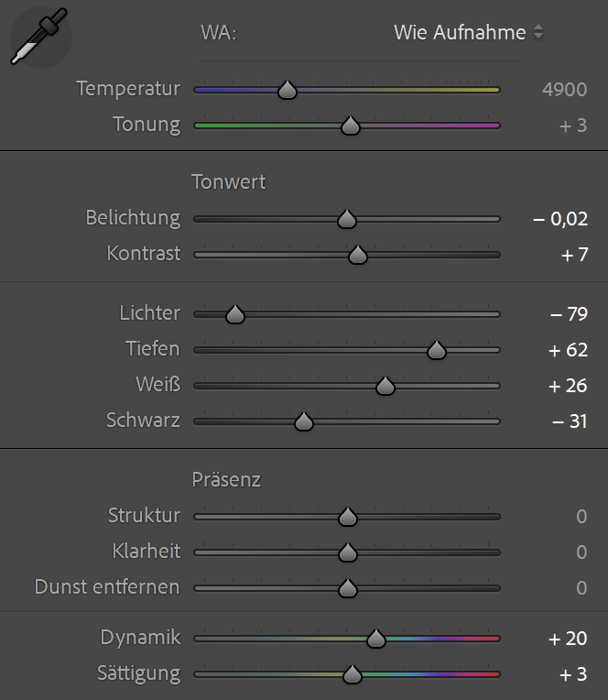Click the Belichtung slider handle

[346, 219]
